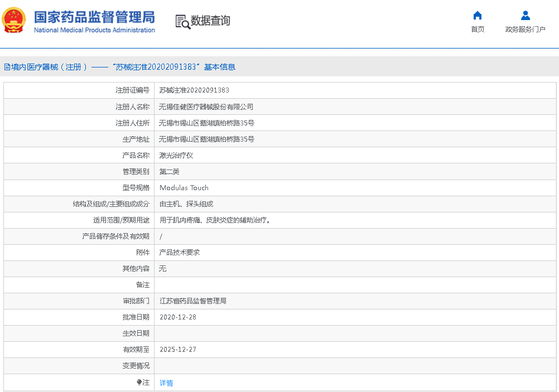Image resolution: width=559 pixels, height=392 pixels.
Task: Click the document icon before 境内医疗器械
Action: 7,67
